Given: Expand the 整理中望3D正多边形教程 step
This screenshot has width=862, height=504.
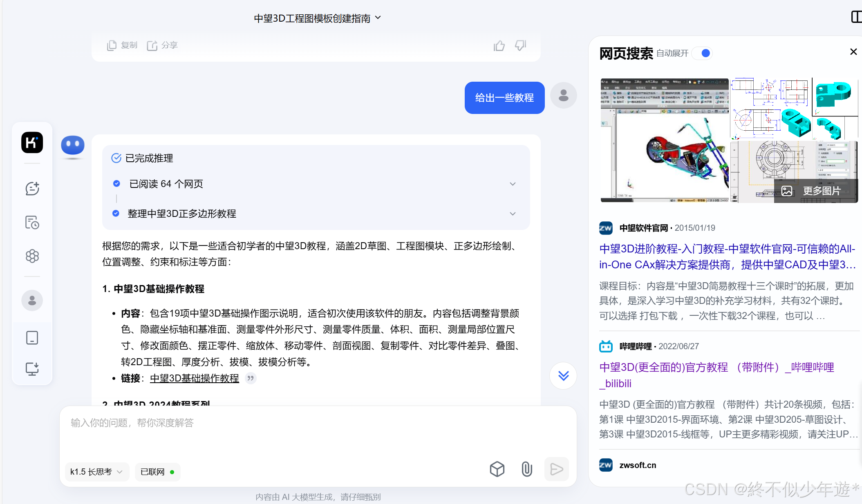Looking at the screenshot, I should point(513,214).
